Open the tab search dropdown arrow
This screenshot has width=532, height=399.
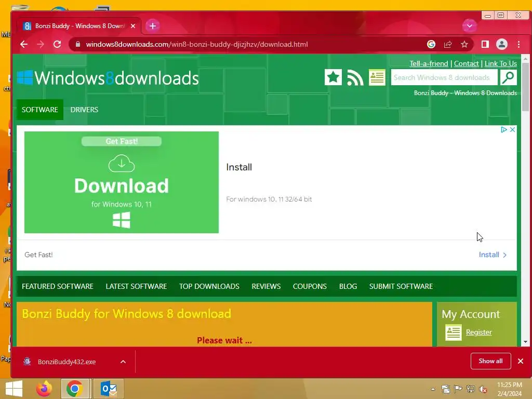[469, 26]
